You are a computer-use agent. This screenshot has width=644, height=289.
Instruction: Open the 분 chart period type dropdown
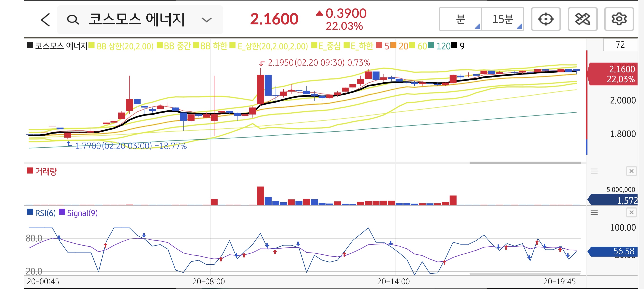pyautogui.click(x=460, y=19)
